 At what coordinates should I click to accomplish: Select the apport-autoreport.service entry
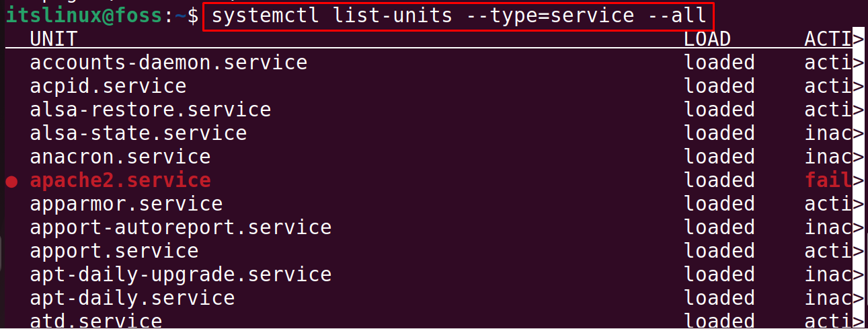point(181,227)
